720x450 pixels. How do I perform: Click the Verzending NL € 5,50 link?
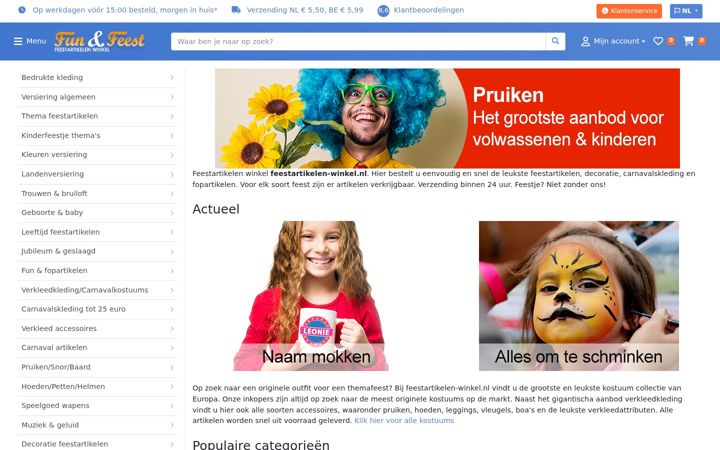[305, 10]
